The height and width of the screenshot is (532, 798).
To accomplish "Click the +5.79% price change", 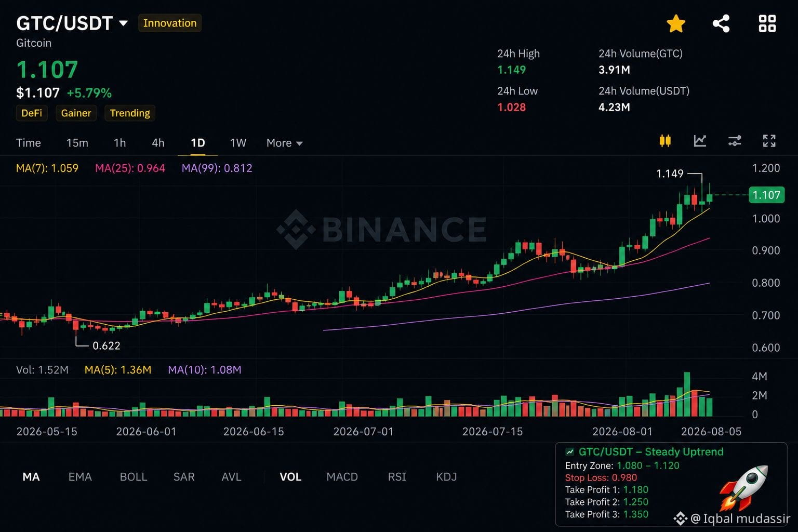I will 89,93.
